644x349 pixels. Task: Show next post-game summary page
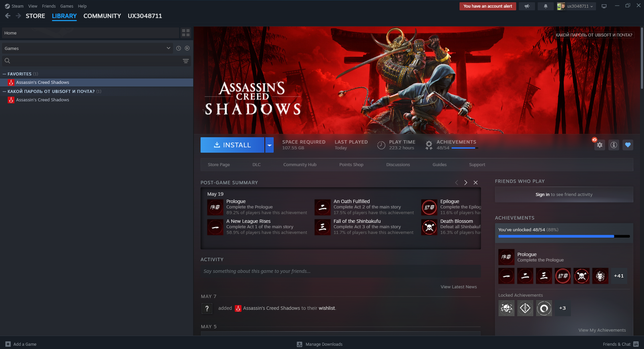466,182
